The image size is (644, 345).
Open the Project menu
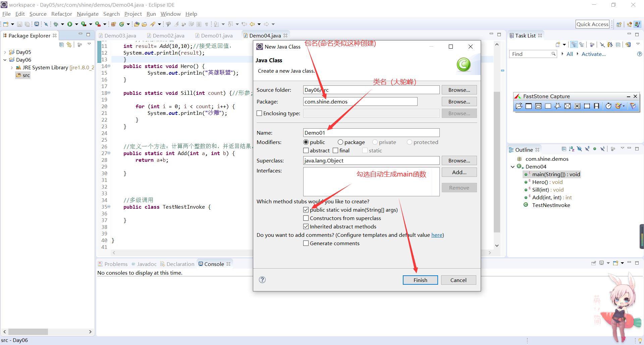click(133, 14)
